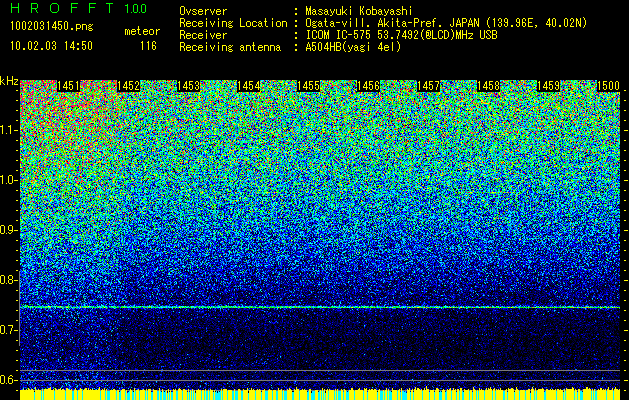Click the 1500 time marker
The image size is (629, 400).
[608, 86]
